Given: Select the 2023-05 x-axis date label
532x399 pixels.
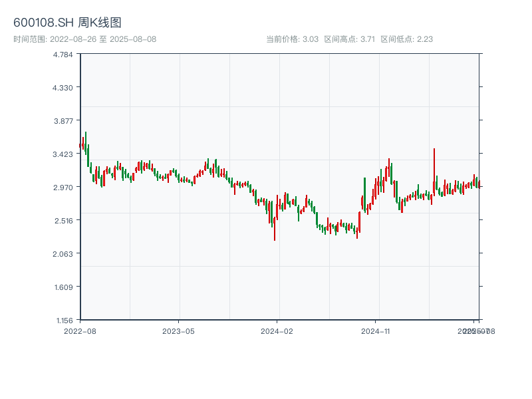Looking at the screenshot, I should 178,331.
